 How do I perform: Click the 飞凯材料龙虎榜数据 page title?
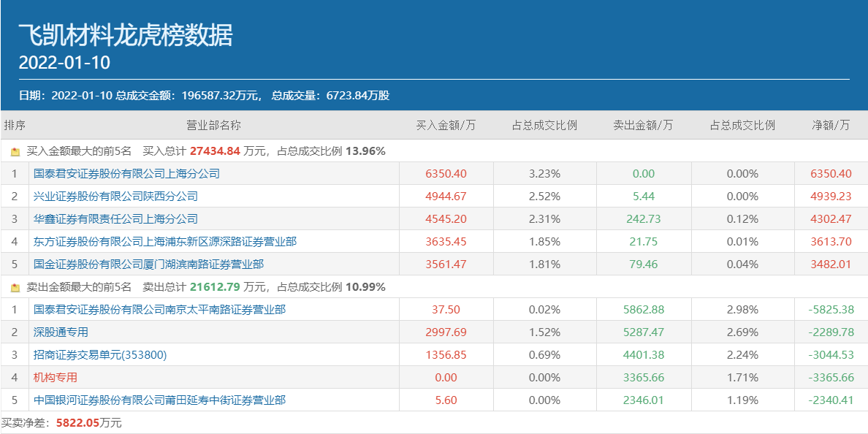126,34
